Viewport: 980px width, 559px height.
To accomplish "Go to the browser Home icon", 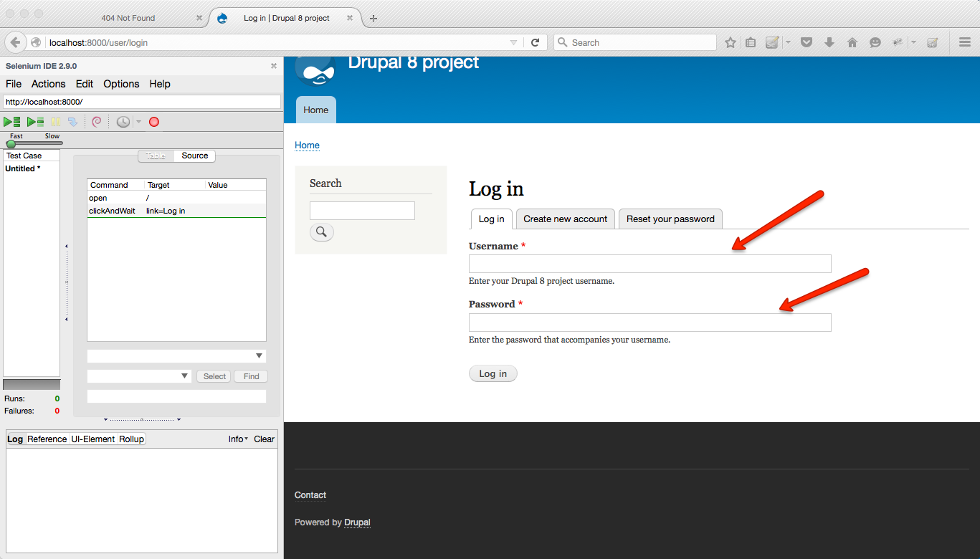I will click(852, 42).
